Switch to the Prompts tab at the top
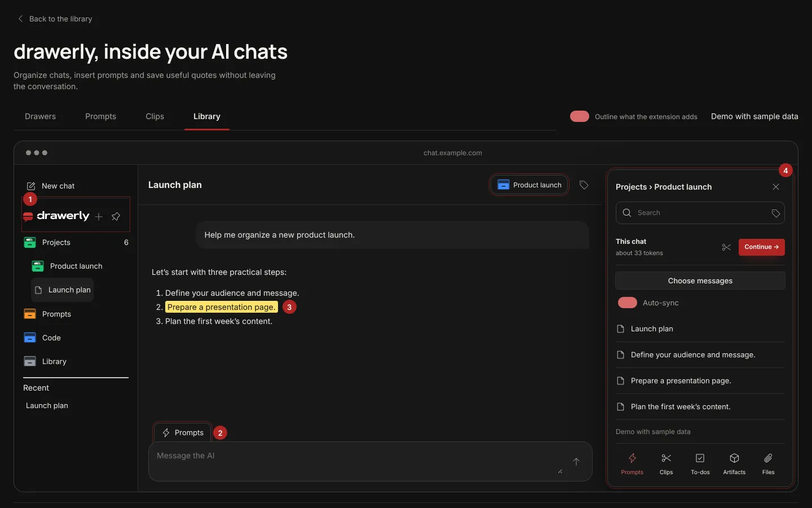Viewport: 812px width, 508px height. tap(101, 116)
